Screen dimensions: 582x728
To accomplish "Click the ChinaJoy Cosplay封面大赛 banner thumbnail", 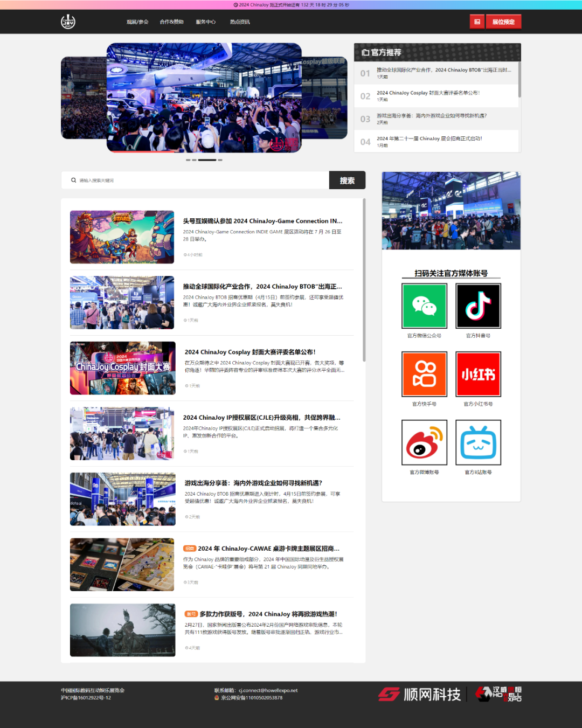I will pyautogui.click(x=122, y=368).
